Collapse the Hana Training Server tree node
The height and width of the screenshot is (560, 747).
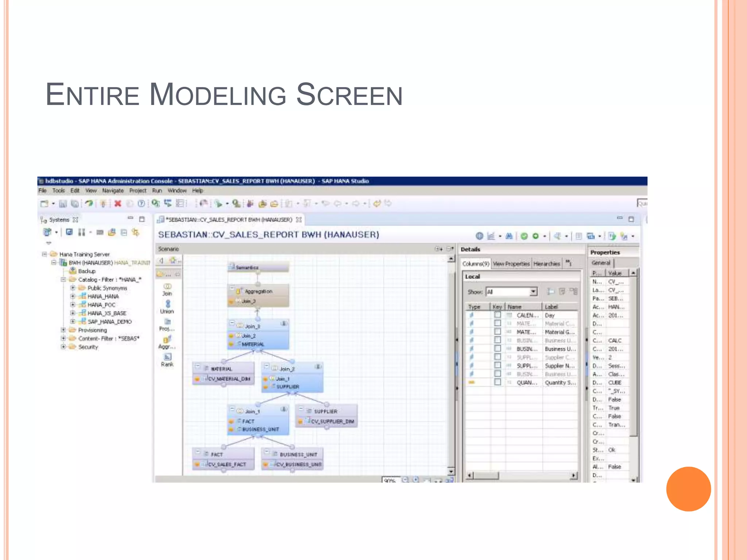point(44,254)
